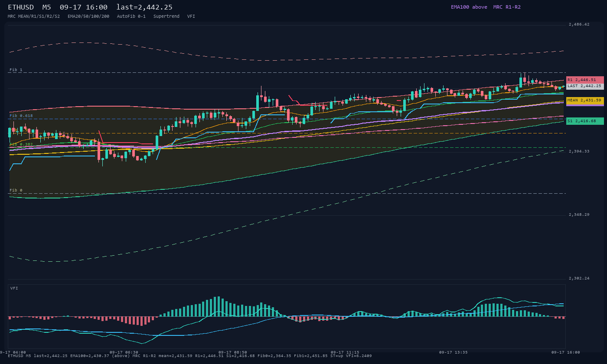Click the "Fib 0.618" level label
Viewport: 607px width, 364px height.
21,116
